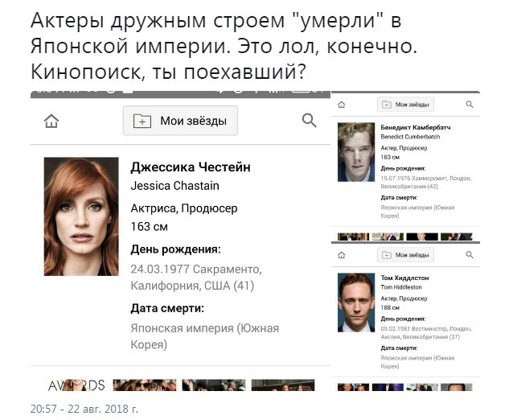Click the name "Том Хиддлстон"
513x420 pixels.
404,278
